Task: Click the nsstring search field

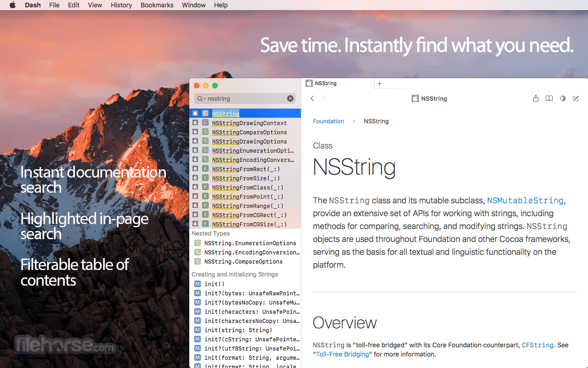Action: (245, 98)
